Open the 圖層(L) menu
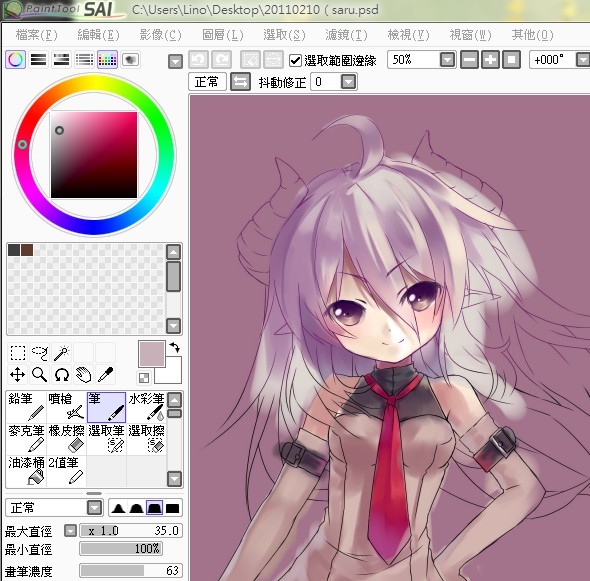Screen dimensions: 590x581 click(223, 35)
